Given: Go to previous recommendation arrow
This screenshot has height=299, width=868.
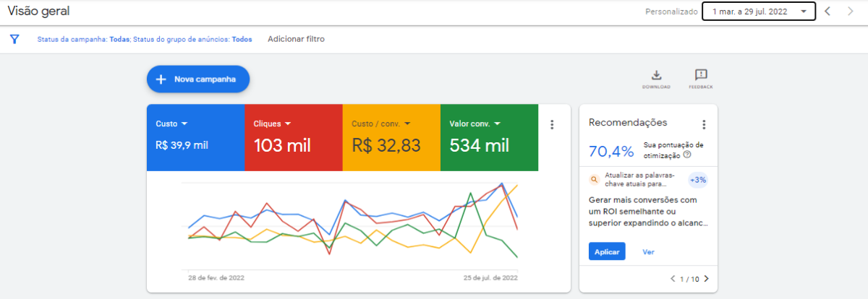Looking at the screenshot, I should click(x=673, y=279).
